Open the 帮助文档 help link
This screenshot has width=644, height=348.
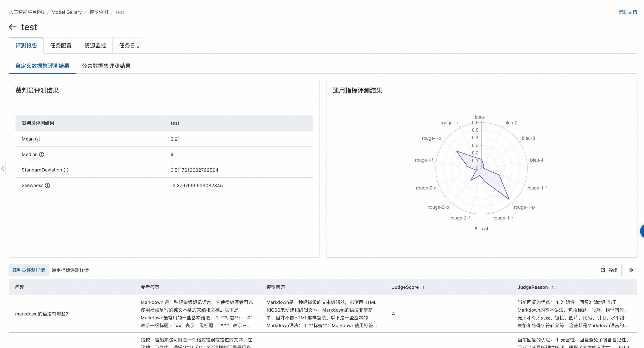click(628, 12)
